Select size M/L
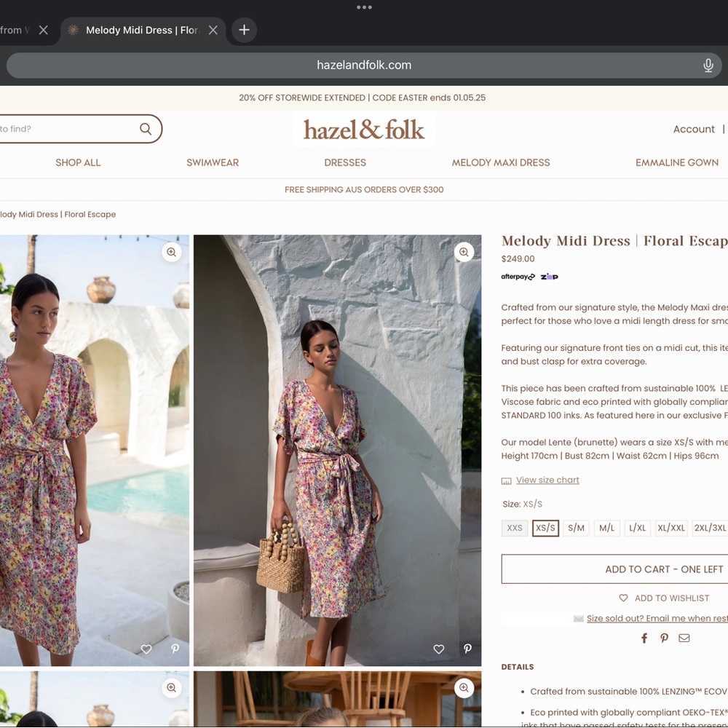The width and height of the screenshot is (728, 728). pos(606,528)
